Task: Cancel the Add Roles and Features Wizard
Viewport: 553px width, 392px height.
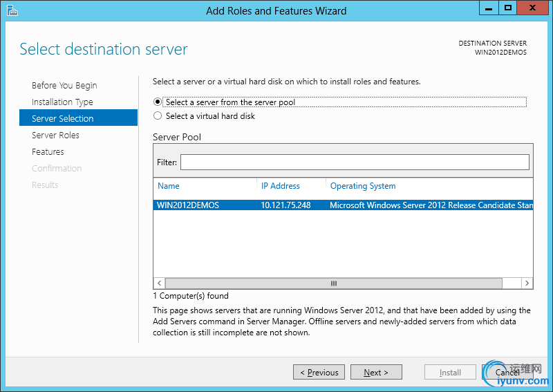Action: point(507,372)
